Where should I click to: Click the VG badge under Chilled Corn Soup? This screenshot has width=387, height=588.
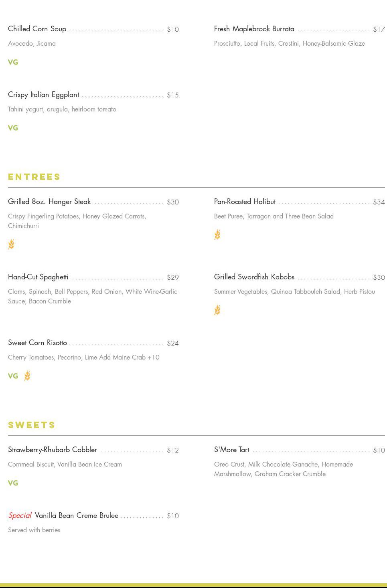coord(13,62)
